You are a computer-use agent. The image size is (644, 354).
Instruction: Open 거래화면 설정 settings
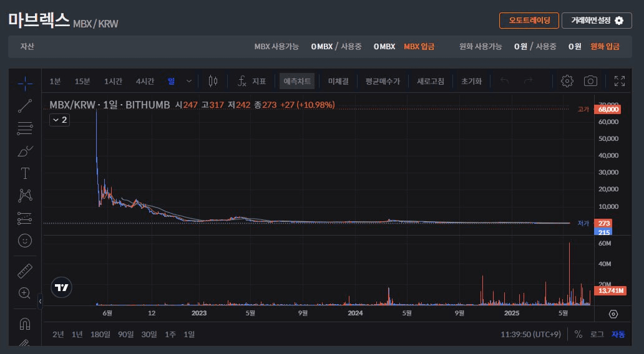click(x=597, y=21)
